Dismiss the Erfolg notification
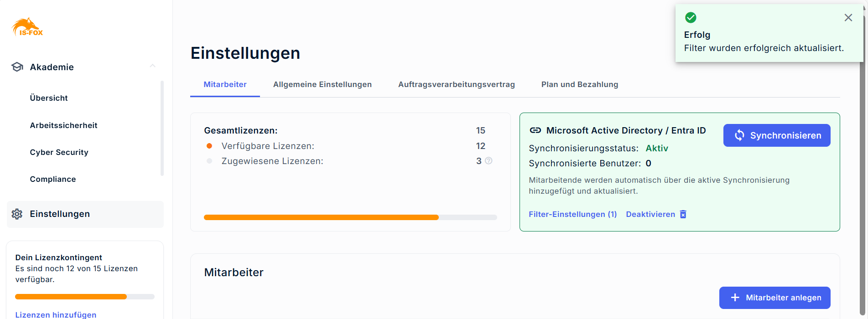The height and width of the screenshot is (319, 868). click(848, 18)
